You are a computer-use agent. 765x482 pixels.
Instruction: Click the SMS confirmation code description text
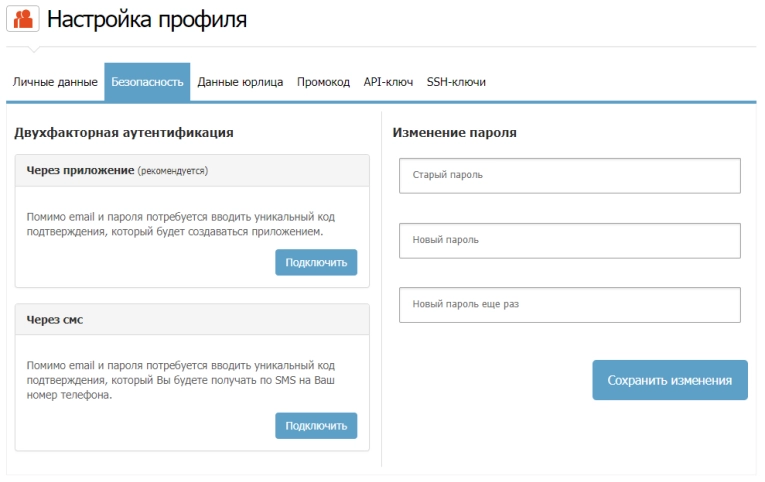180,380
